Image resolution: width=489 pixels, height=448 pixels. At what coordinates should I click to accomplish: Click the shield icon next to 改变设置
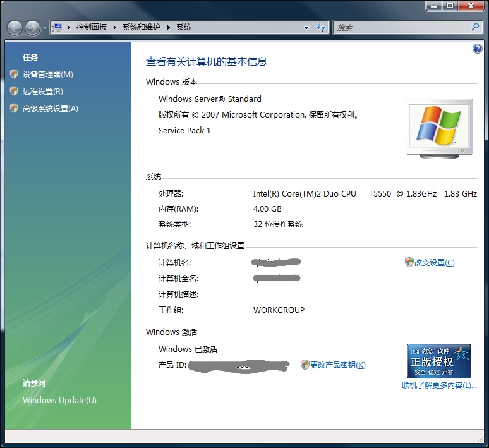click(x=409, y=262)
